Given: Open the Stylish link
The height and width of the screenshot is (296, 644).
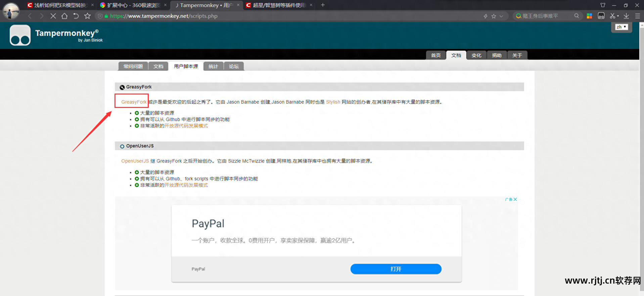Looking at the screenshot, I should click(333, 102).
